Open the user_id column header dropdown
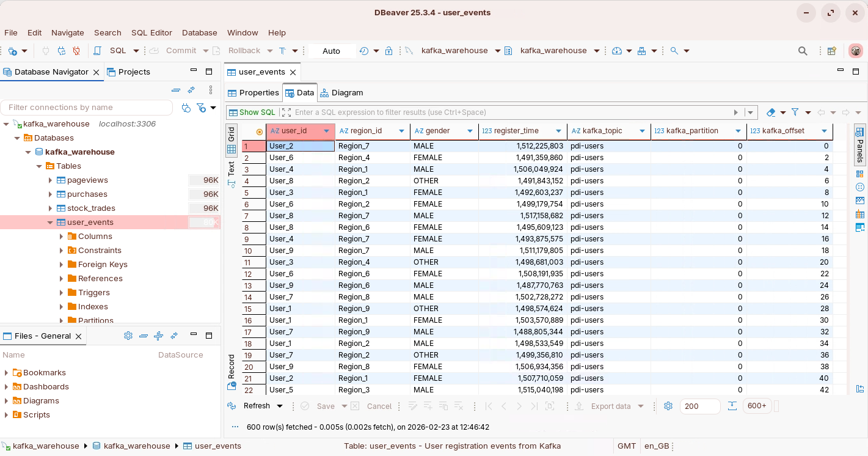The height and width of the screenshot is (456, 868). point(326,131)
